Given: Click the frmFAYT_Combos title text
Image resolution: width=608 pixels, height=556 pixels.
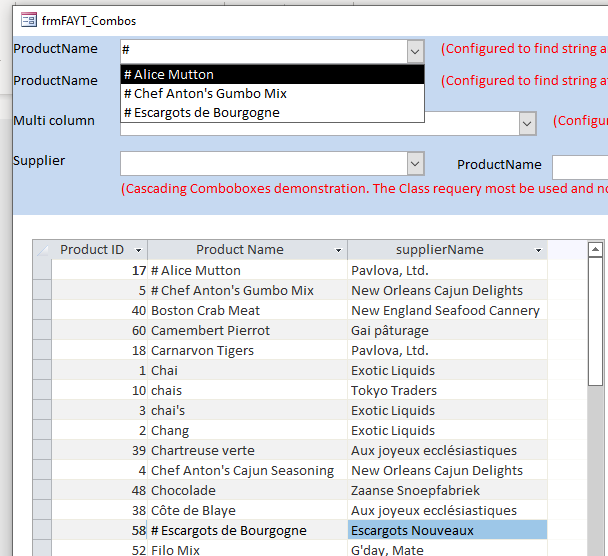Looking at the screenshot, I should [x=89, y=21].
